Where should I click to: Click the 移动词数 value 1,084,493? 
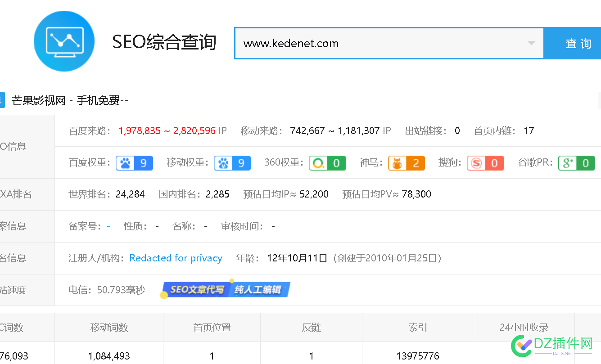click(109, 356)
